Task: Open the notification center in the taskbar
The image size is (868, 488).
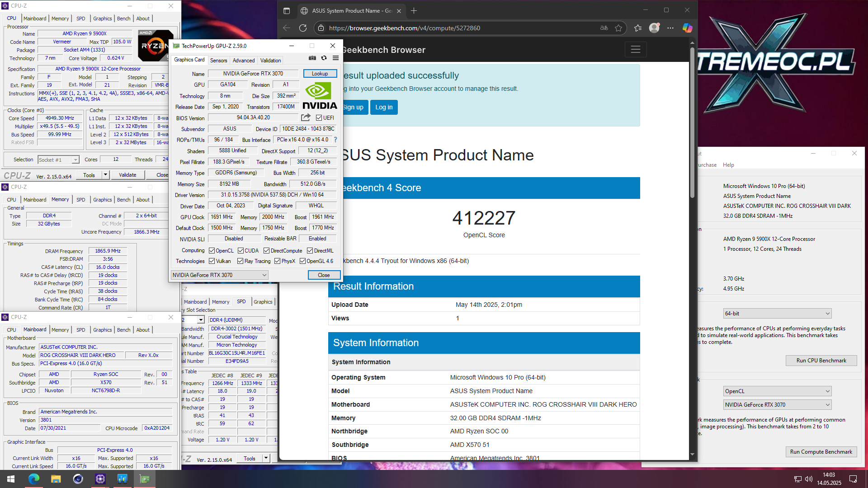Action: coord(853,479)
